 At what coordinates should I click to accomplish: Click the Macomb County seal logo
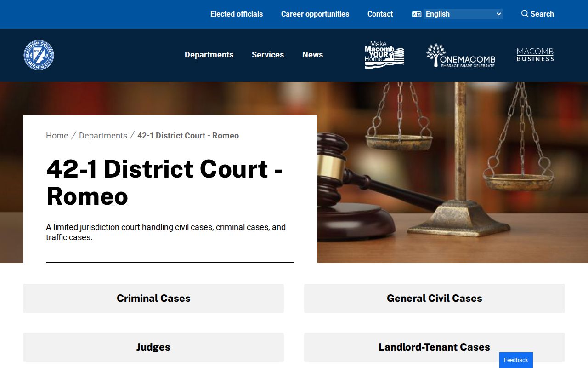point(39,55)
